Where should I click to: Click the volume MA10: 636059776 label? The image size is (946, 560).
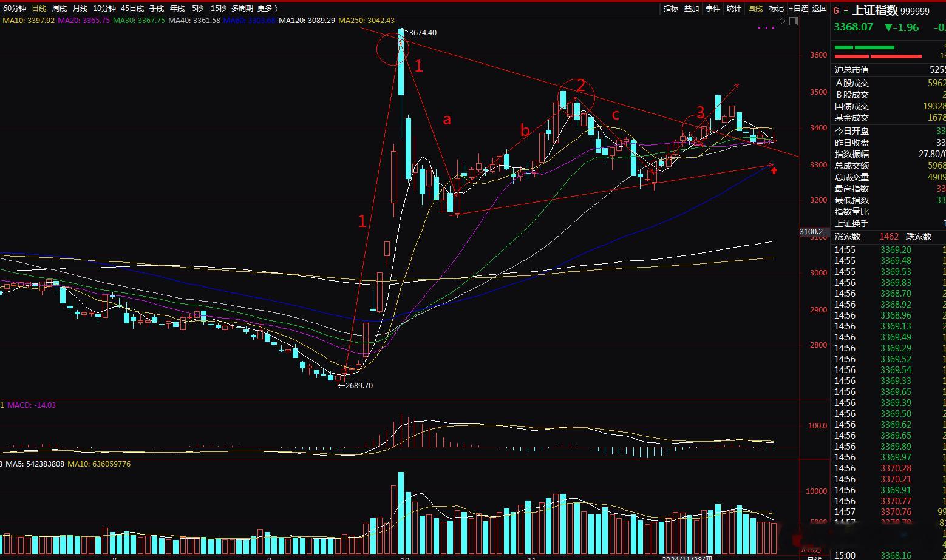(99, 464)
